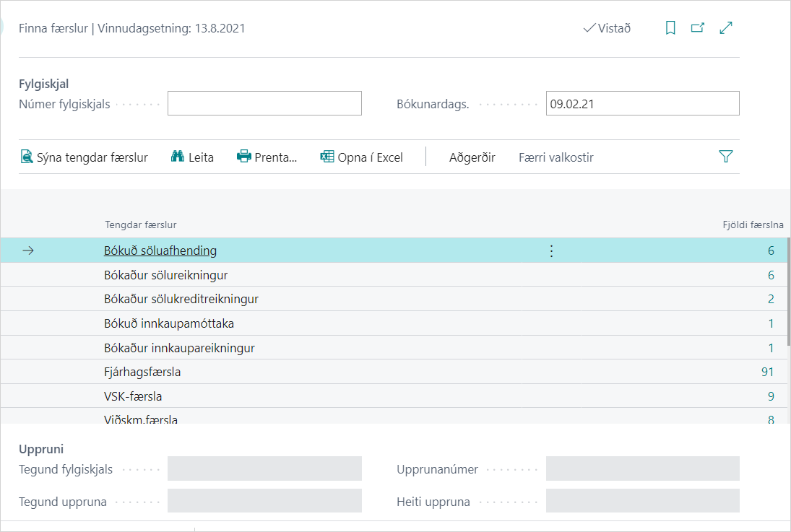
Task: Open page in new window icon
Action: tap(698, 28)
